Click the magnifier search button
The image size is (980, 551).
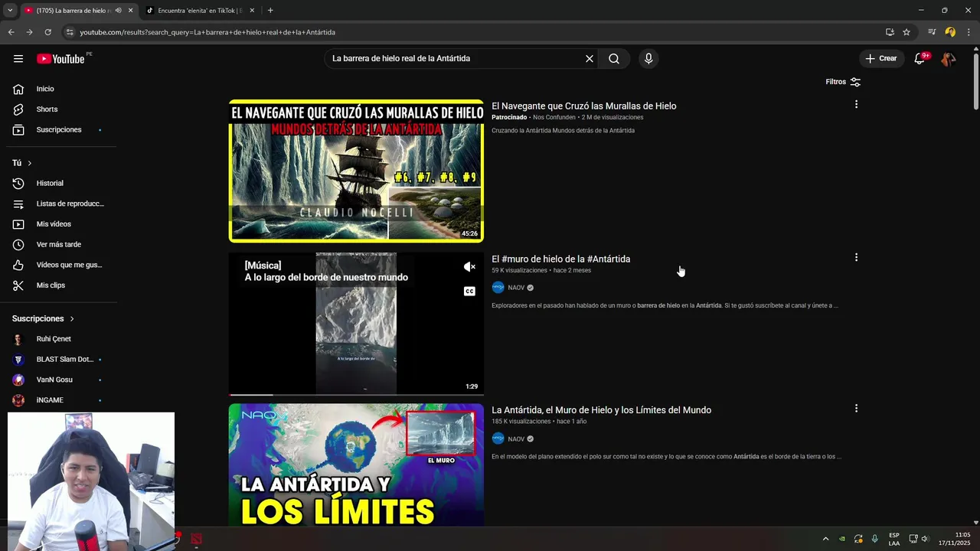point(614,59)
